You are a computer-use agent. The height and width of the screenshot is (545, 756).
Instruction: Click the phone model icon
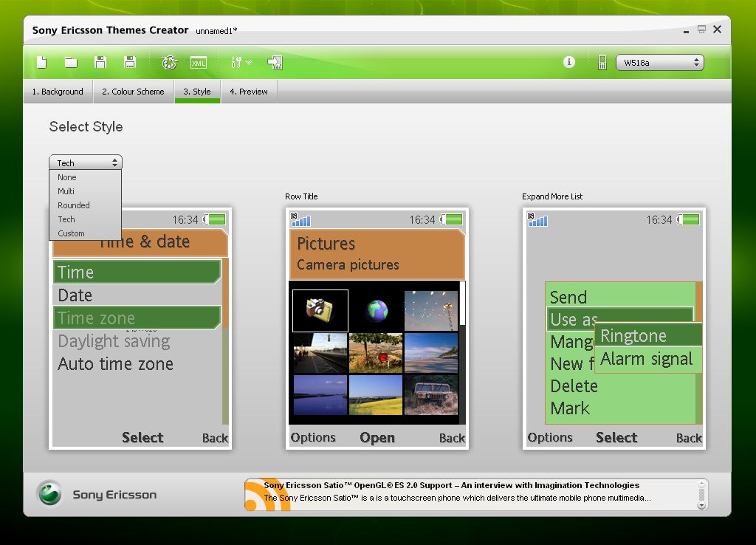(x=602, y=62)
